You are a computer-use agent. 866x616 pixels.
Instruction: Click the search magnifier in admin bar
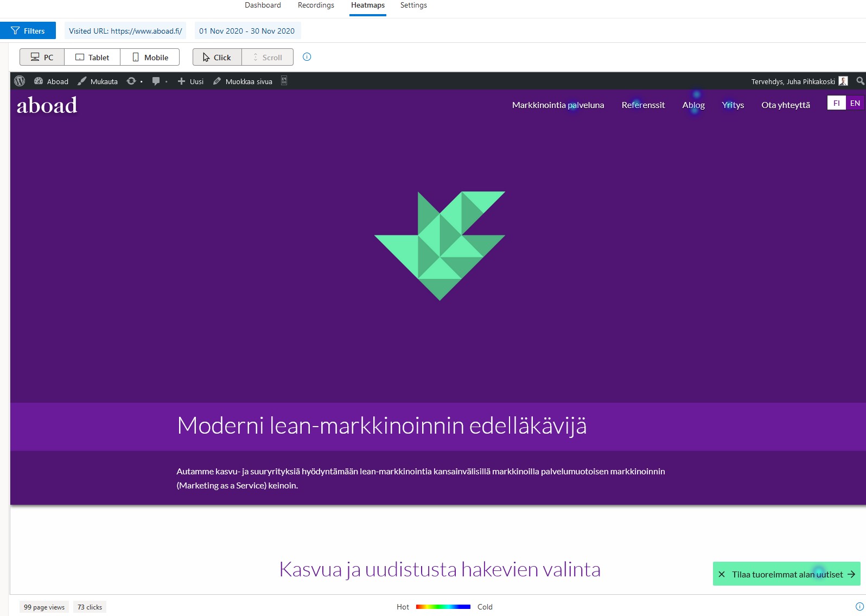click(860, 81)
